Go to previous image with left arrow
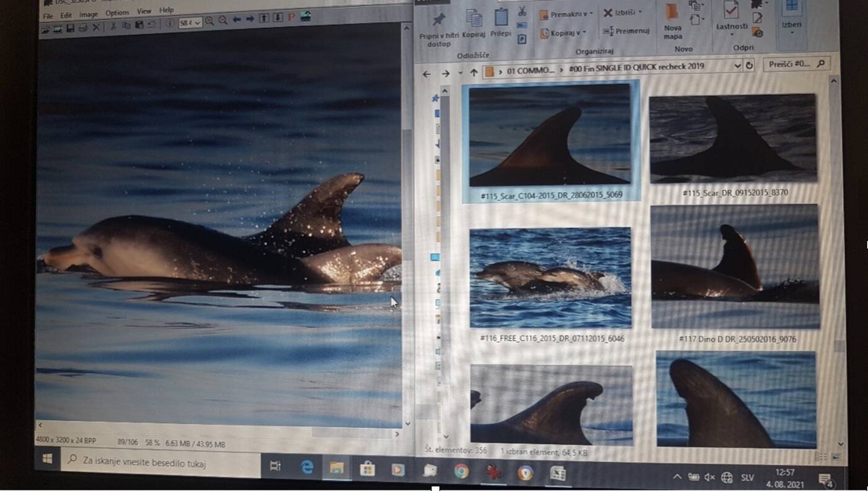Image resolution: width=868 pixels, height=491 pixels. [x=237, y=20]
